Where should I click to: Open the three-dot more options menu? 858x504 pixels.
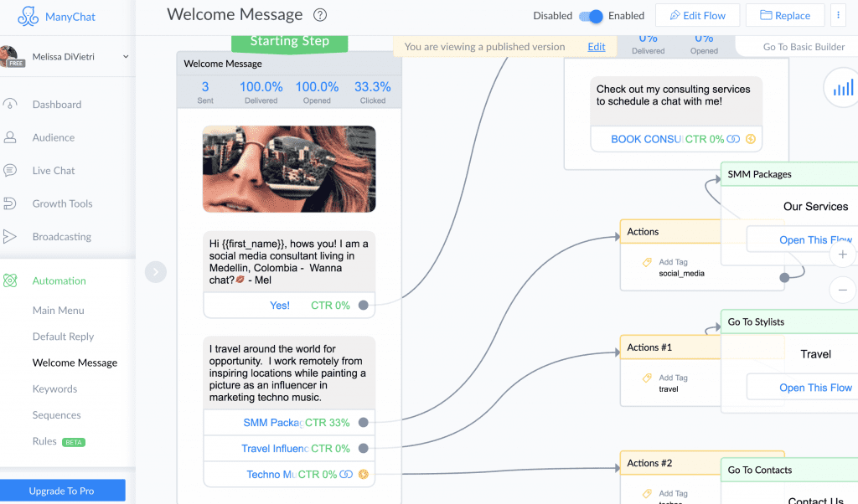[x=838, y=16]
